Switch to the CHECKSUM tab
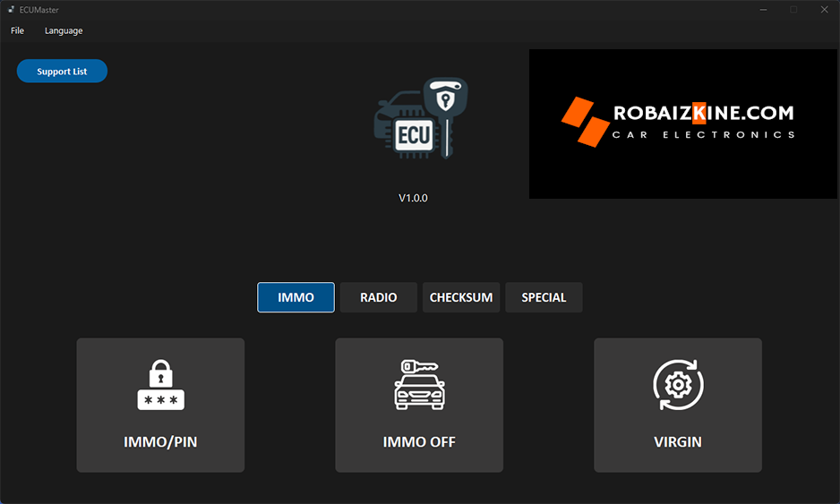The height and width of the screenshot is (504, 840). pyautogui.click(x=461, y=297)
